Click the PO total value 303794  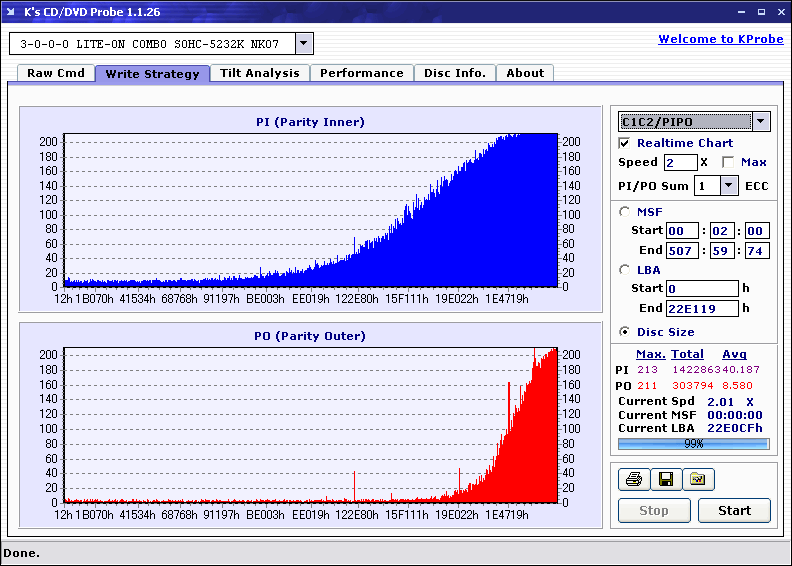[692, 385]
